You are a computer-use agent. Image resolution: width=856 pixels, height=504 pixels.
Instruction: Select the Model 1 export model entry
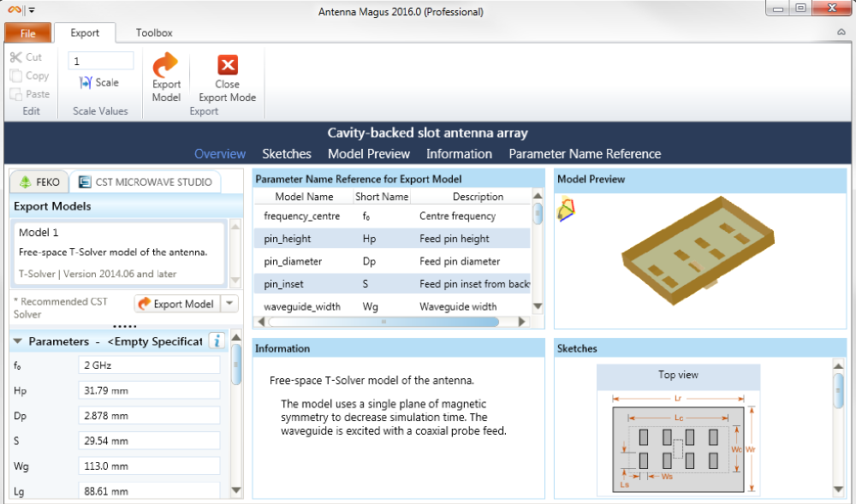[118, 252]
